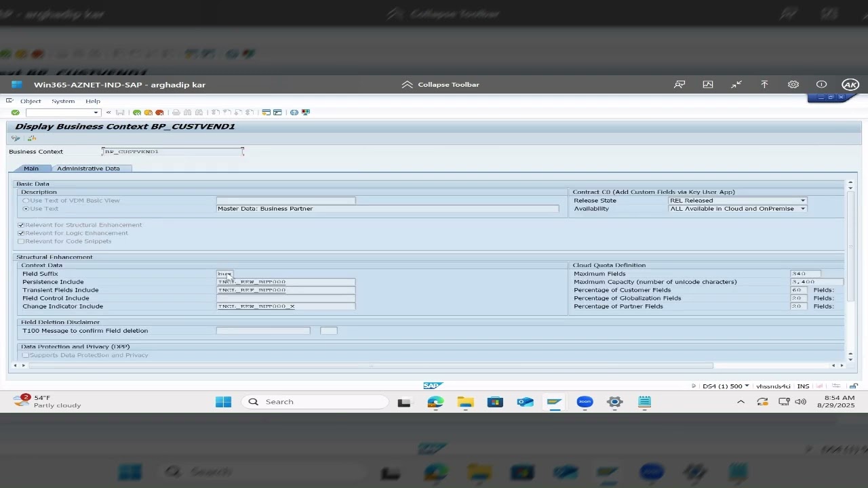
Task: Click the Transient Fields Include field
Action: [x=285, y=290]
